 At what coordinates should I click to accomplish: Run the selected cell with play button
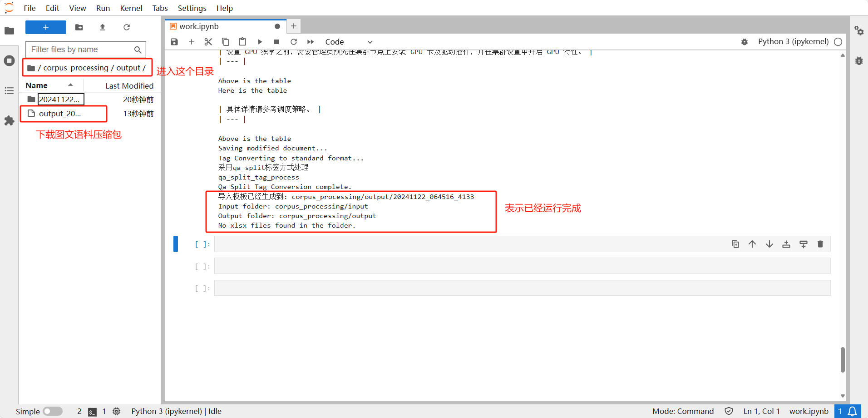click(x=260, y=42)
